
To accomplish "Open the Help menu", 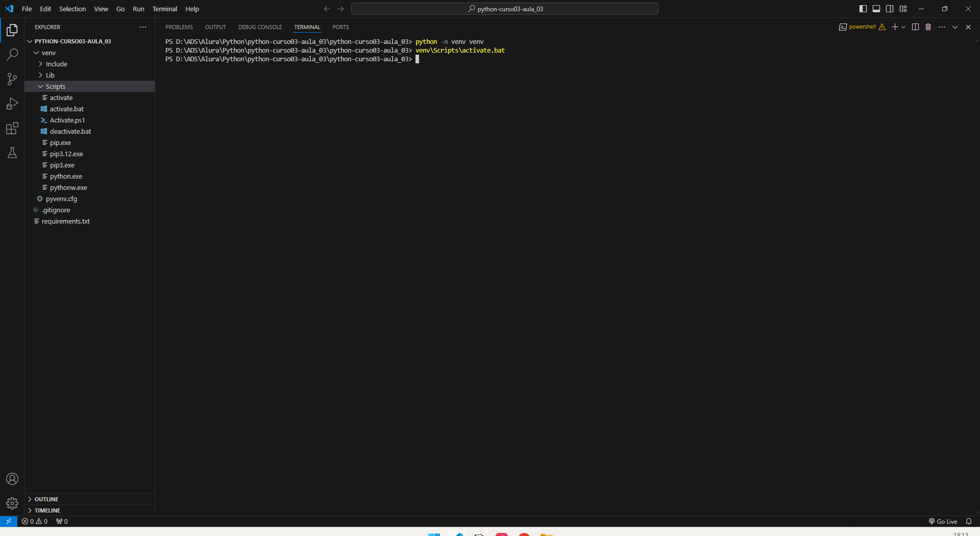I will pos(192,9).
